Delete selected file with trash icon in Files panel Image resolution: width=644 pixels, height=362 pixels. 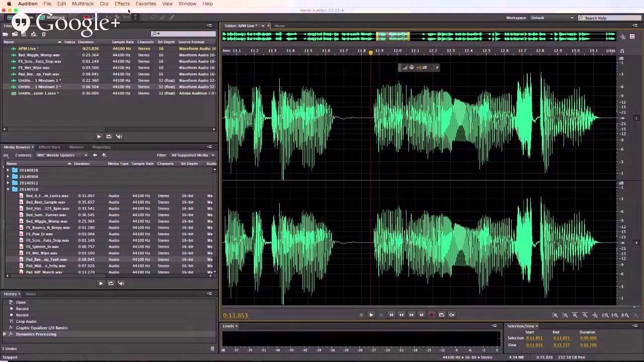44,34
